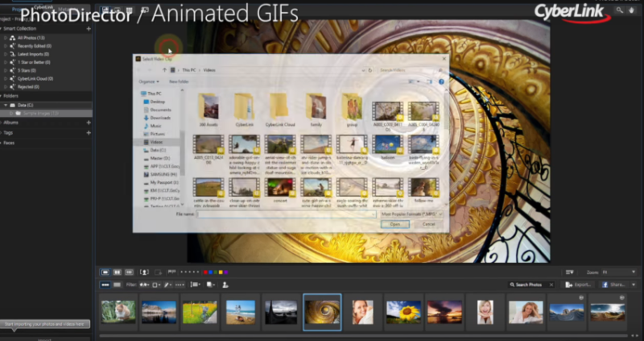Click This PC in the address breadcrumb
This screenshot has height=341, width=644.
189,70
